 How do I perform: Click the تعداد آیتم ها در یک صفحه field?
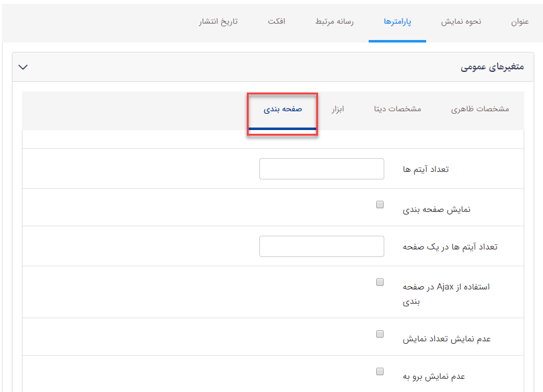click(321, 246)
